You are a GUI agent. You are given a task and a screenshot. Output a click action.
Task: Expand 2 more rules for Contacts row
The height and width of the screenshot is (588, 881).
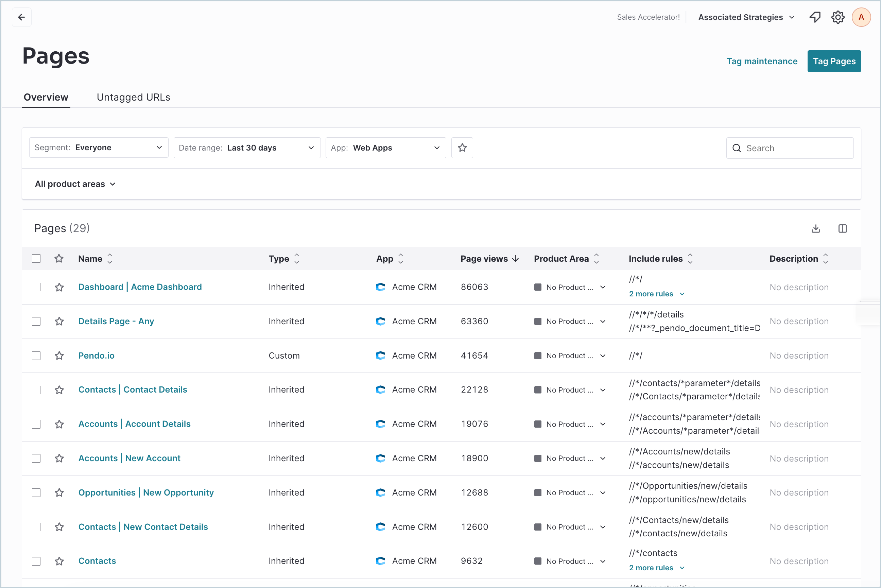coord(657,568)
